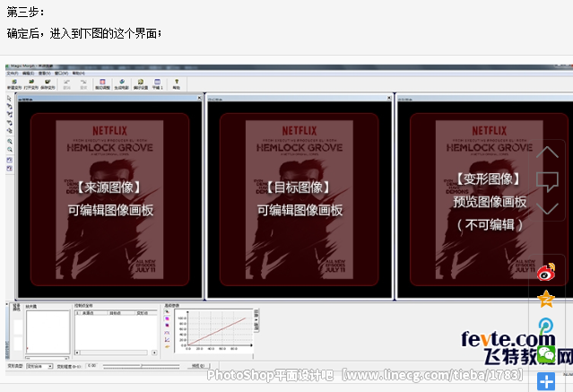Click left scroll arrow of control point table
Image resolution: width=573 pixels, height=392 pixels.
click(x=77, y=353)
